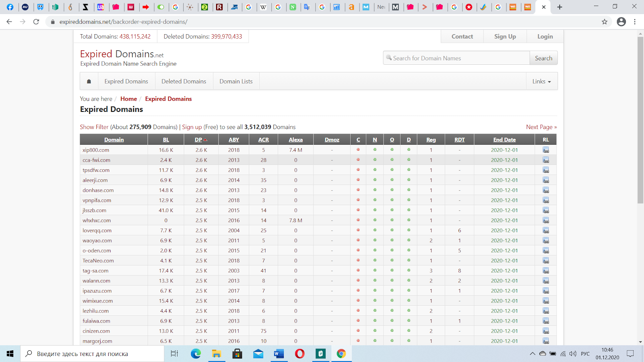Click the home icon in the site navigation bar
Screen dimensions: 644x362
(89, 81)
